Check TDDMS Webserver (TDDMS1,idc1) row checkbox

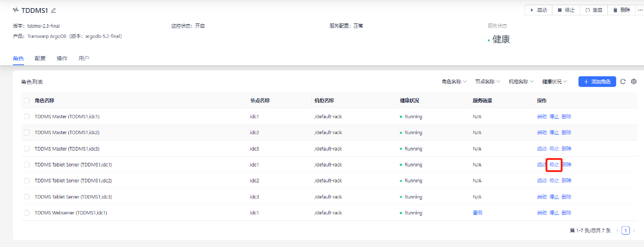(27, 213)
